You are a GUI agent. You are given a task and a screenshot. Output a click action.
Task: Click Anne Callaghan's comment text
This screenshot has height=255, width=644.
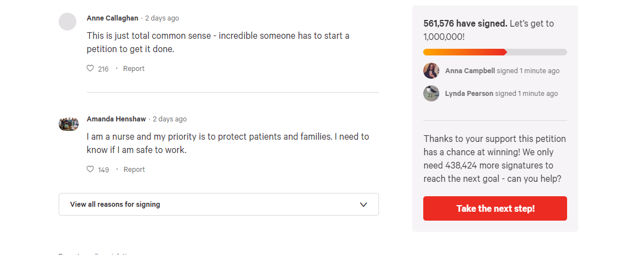pos(218,42)
